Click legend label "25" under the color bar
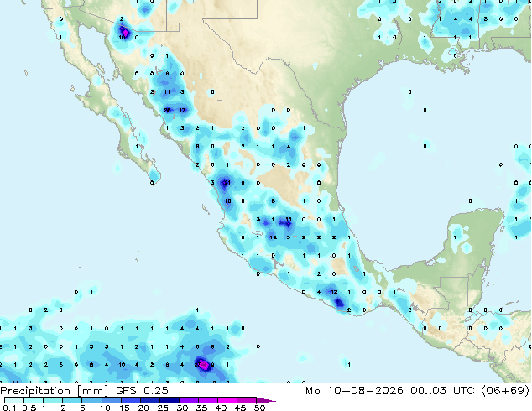This screenshot has height=411, width=532. coord(163,408)
